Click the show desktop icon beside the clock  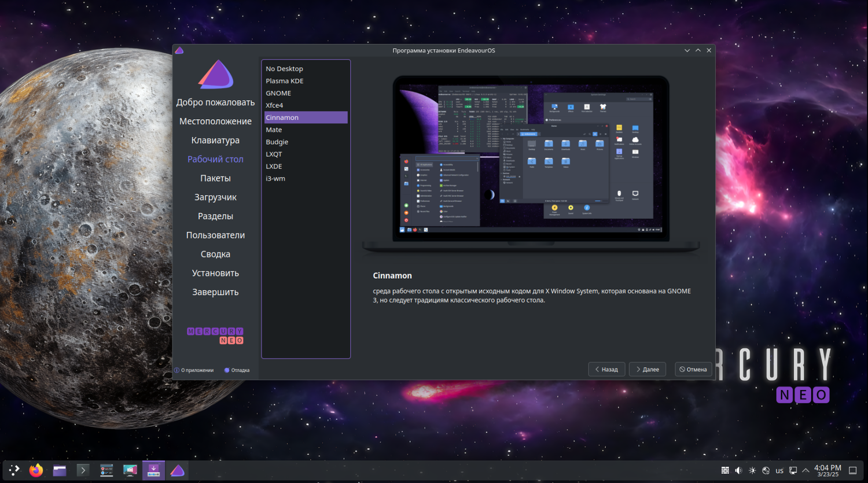(852, 471)
